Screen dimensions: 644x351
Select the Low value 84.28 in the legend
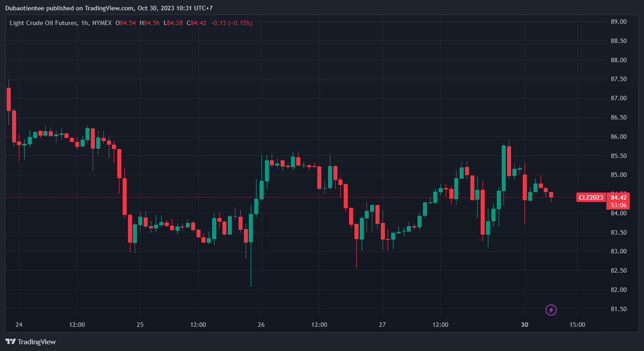(x=175, y=23)
